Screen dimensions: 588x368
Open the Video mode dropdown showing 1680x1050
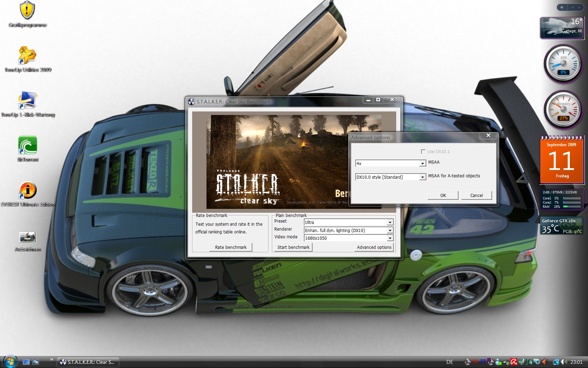(349, 238)
